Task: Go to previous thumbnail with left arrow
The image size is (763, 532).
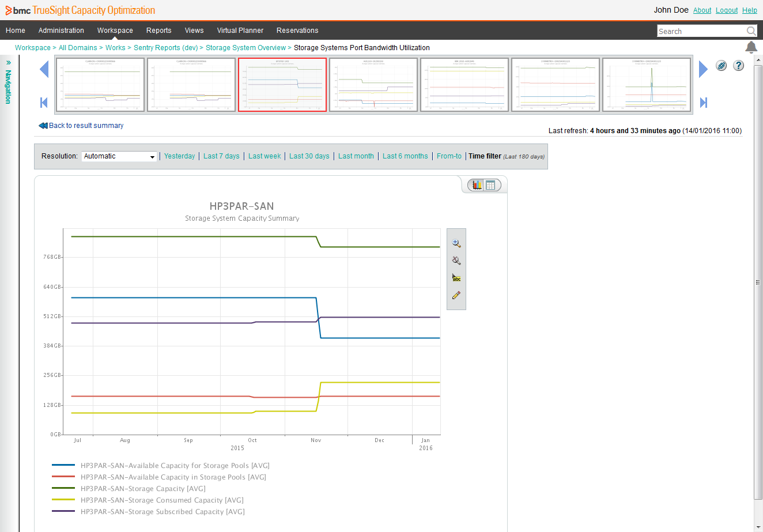Action: pyautogui.click(x=44, y=69)
